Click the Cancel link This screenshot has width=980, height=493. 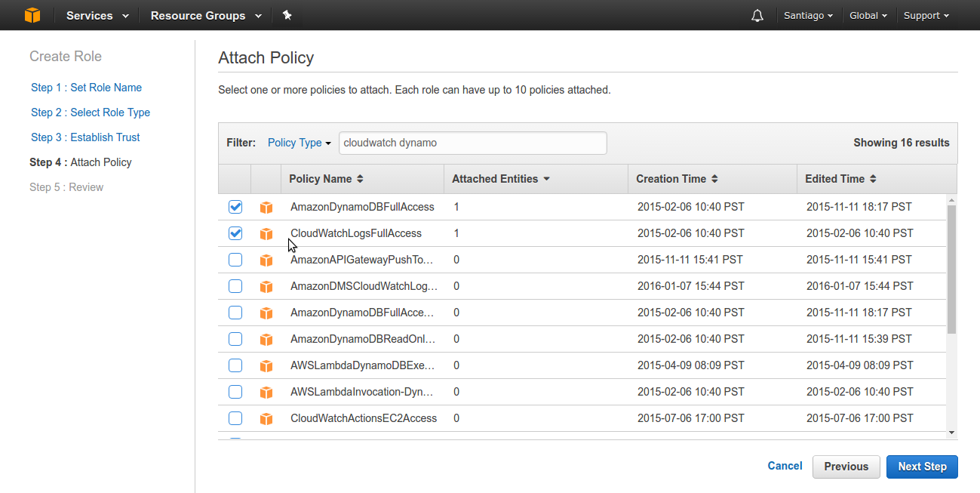(785, 466)
